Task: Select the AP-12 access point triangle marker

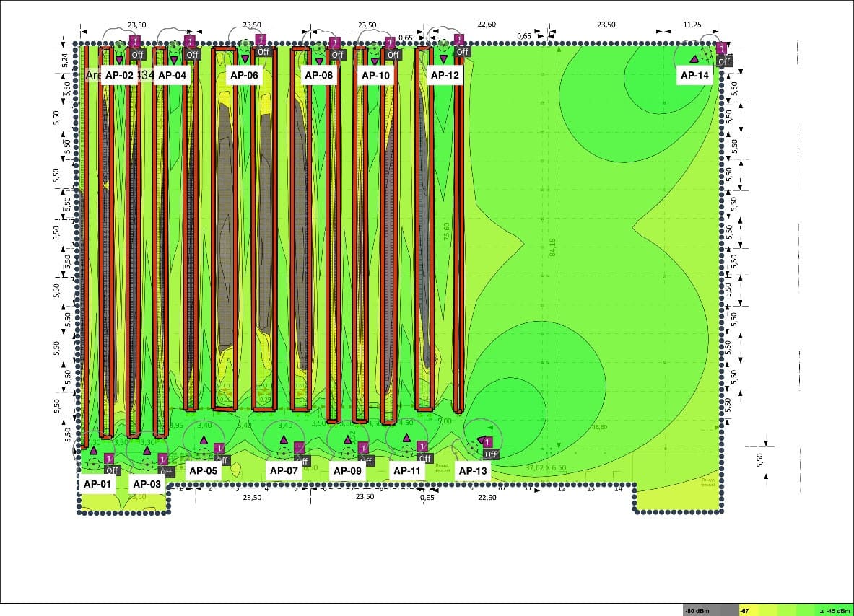Action: pyautogui.click(x=443, y=58)
